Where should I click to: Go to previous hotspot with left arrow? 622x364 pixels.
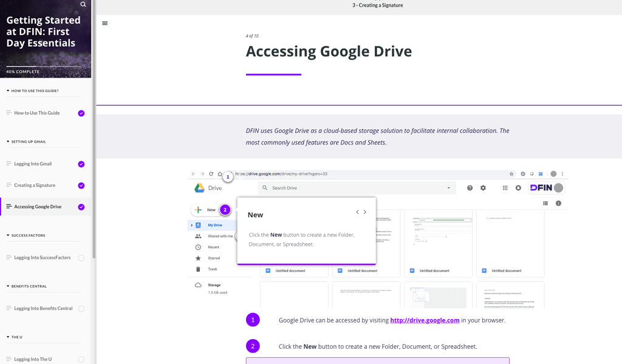coord(357,212)
